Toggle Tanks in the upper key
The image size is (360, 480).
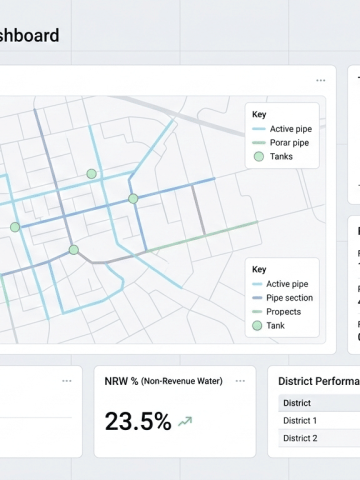pyautogui.click(x=273, y=156)
